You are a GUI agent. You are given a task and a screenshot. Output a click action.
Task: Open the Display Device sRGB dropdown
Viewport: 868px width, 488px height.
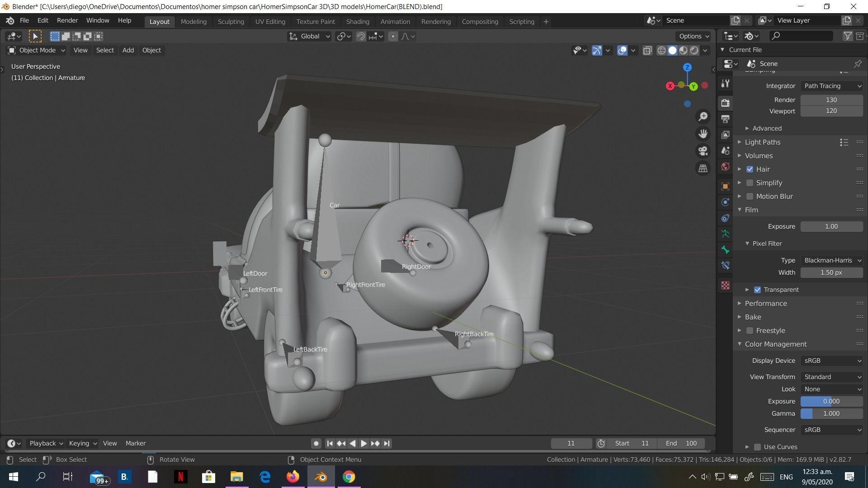(x=832, y=361)
